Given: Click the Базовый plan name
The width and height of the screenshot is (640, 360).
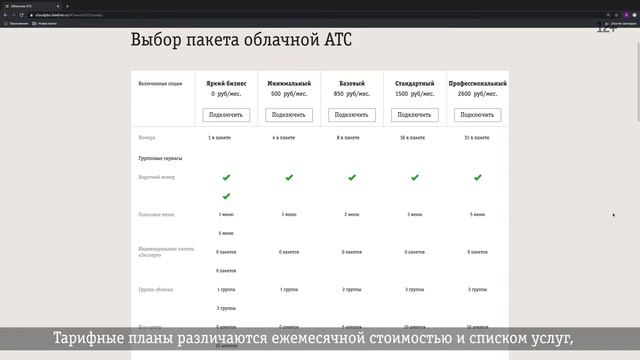Looking at the screenshot, I should (x=352, y=83).
